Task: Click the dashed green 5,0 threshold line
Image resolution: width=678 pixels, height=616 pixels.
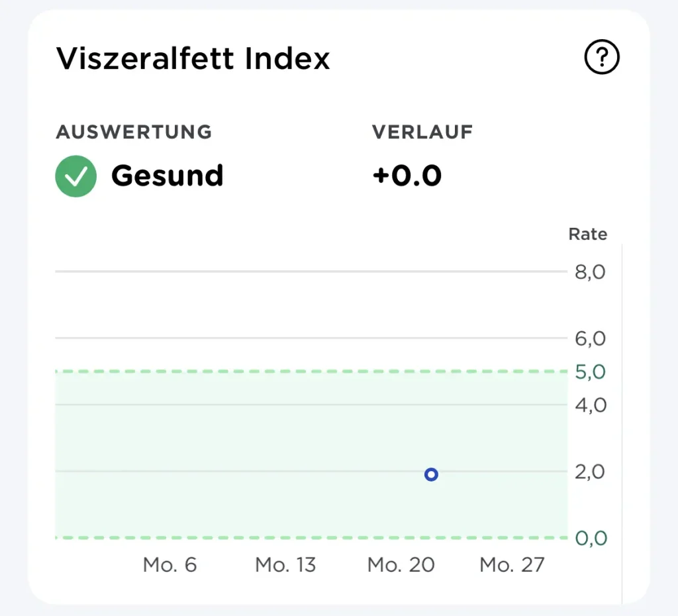Action: point(311,371)
